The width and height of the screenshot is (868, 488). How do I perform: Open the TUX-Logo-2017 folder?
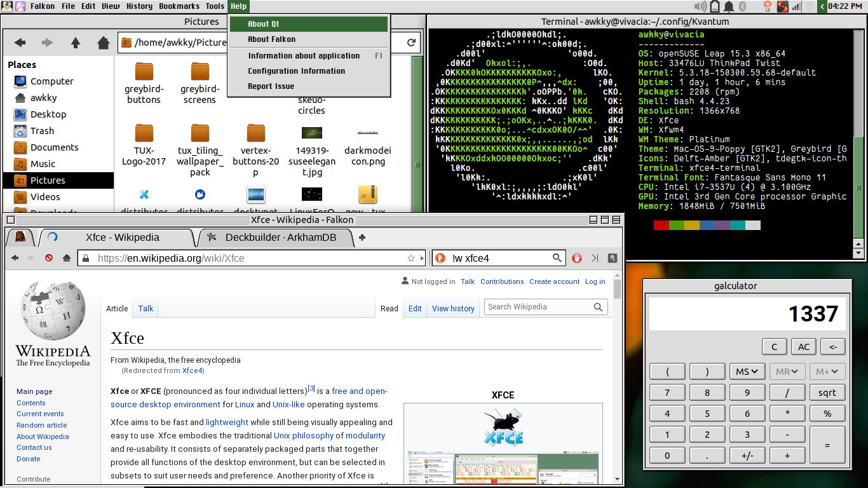coord(144,145)
